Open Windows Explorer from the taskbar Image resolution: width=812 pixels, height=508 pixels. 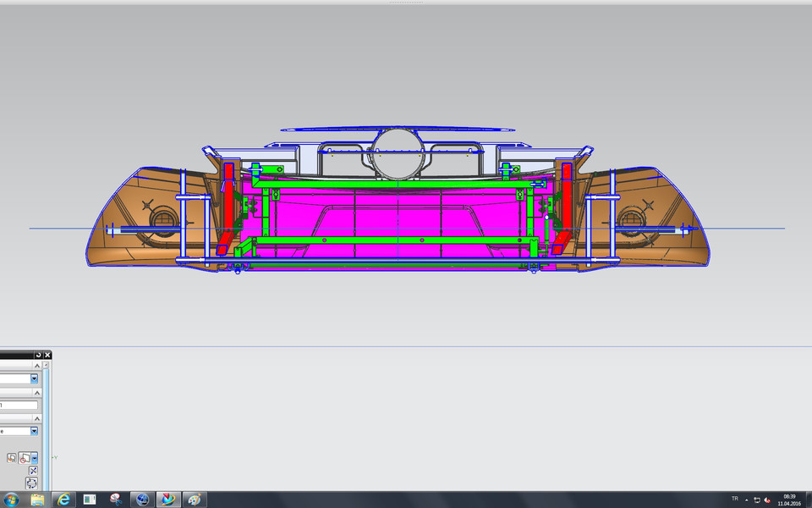[x=38, y=500]
